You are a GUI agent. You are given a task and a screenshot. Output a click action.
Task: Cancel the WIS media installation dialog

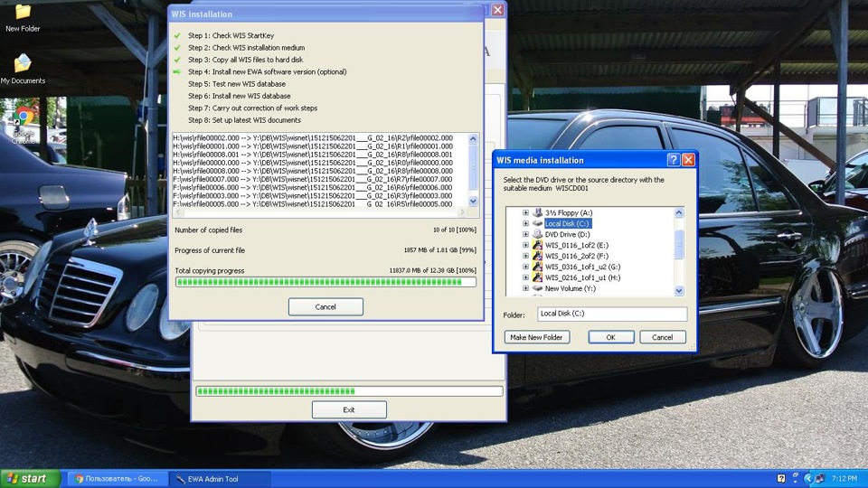(662, 337)
